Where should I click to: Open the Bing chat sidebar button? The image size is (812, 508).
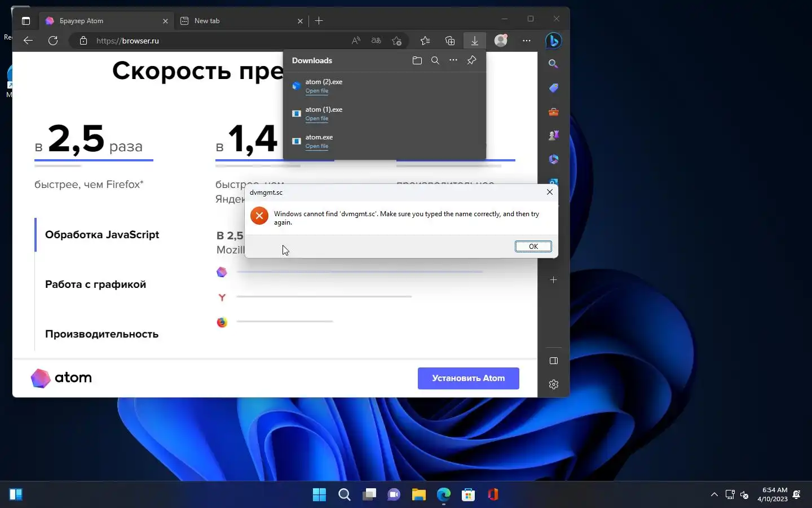(x=554, y=41)
